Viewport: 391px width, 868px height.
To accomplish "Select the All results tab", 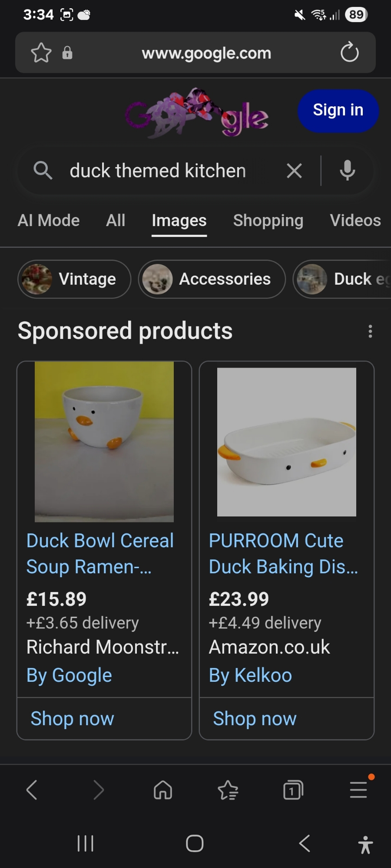I will pyautogui.click(x=116, y=220).
